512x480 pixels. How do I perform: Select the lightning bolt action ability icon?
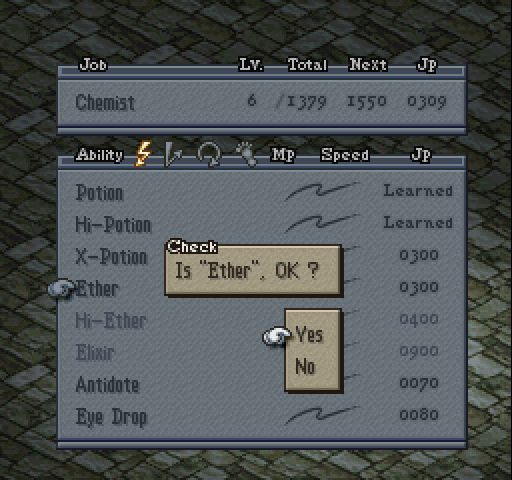tap(143, 154)
